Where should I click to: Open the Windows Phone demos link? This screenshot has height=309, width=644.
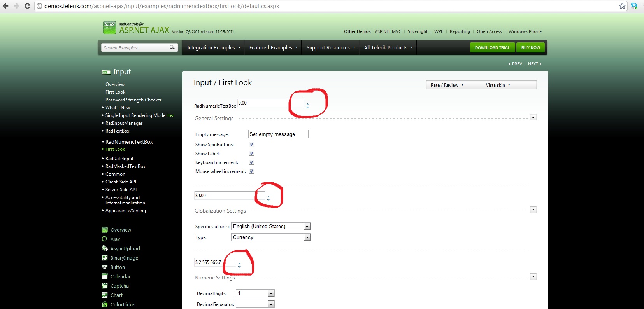(x=525, y=31)
